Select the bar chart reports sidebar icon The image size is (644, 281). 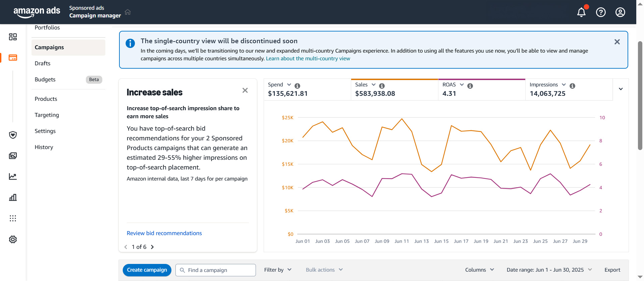click(x=13, y=197)
